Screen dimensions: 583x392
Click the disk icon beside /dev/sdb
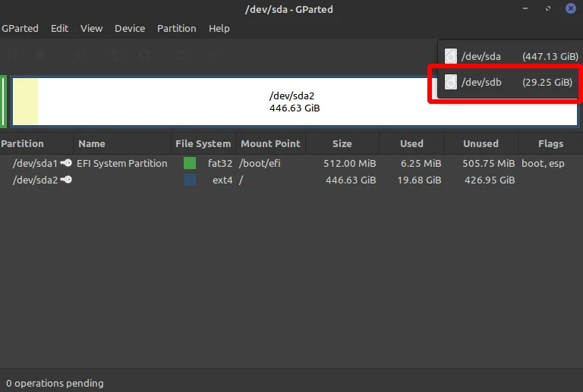451,82
